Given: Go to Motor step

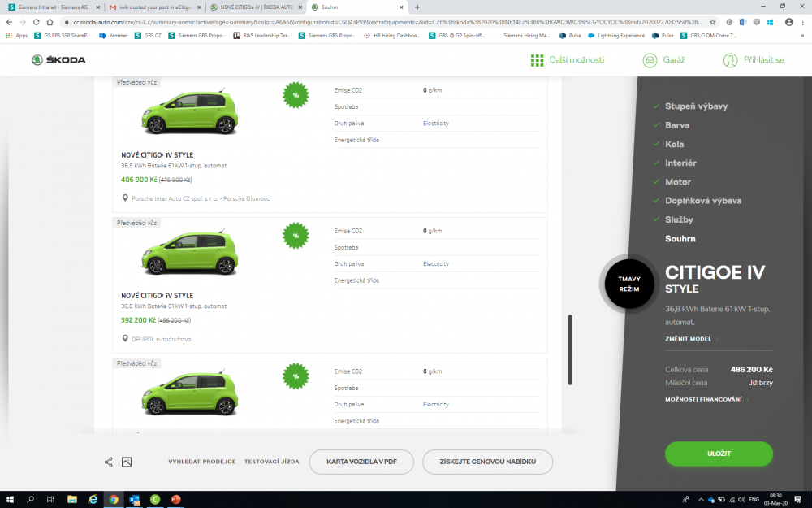Looking at the screenshot, I should click(x=678, y=182).
